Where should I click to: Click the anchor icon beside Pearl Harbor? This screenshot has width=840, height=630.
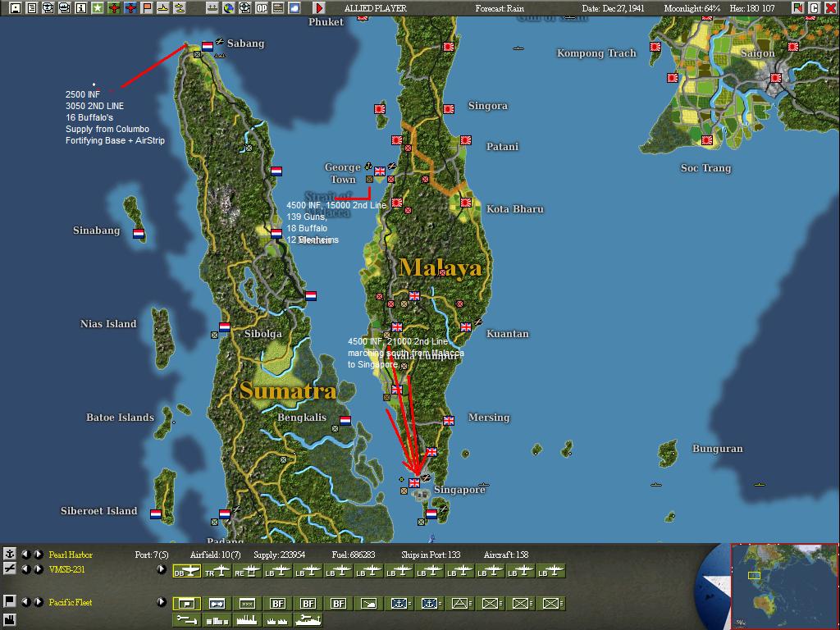9,554
